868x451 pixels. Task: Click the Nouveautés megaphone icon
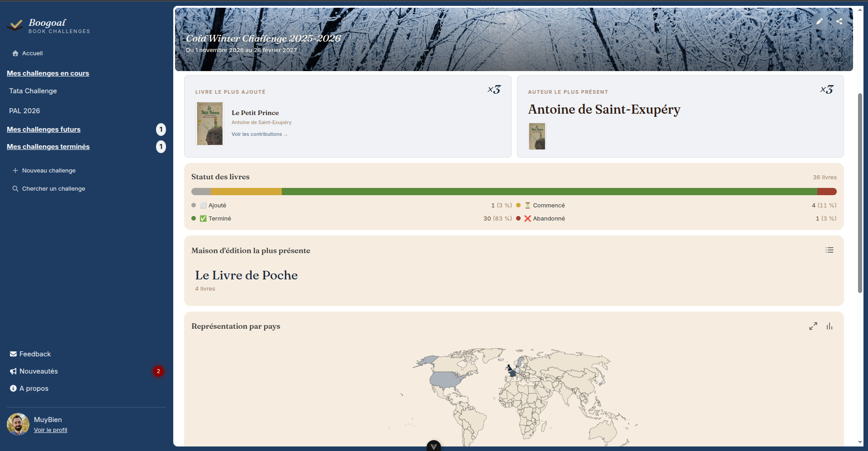pos(13,371)
